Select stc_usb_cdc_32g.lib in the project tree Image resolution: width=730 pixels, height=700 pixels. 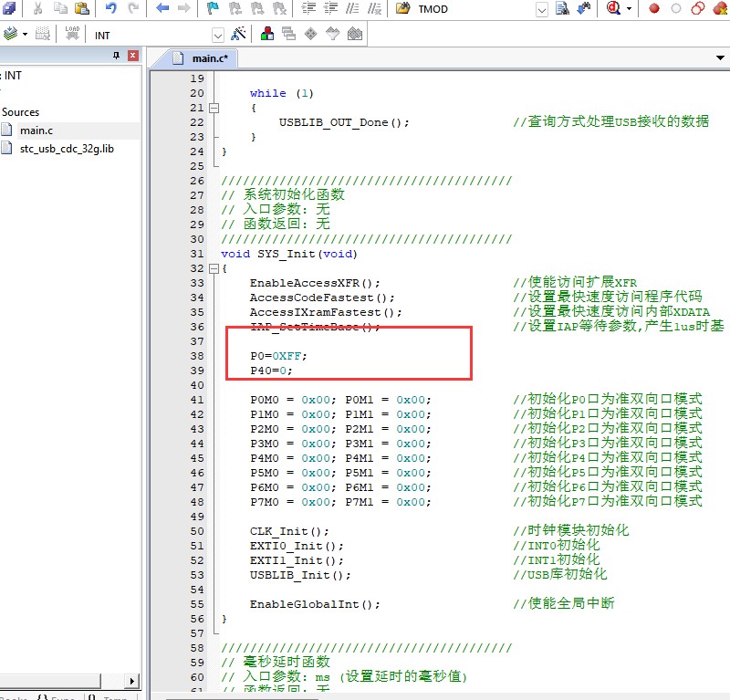click(67, 149)
